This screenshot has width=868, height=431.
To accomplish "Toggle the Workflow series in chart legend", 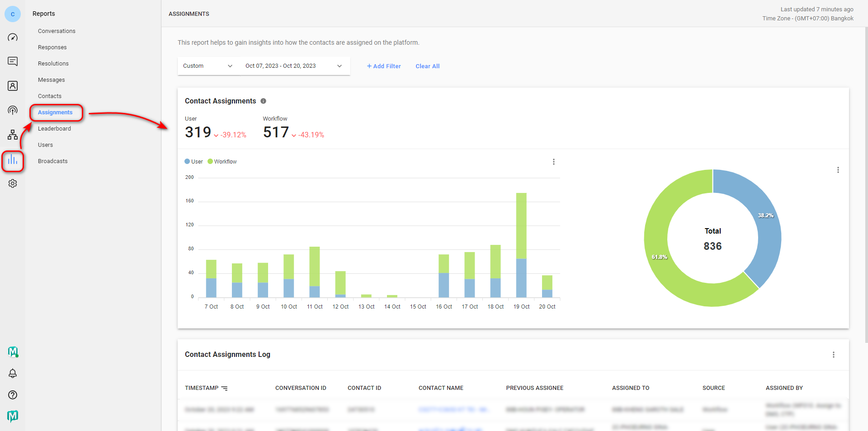I will [222, 162].
